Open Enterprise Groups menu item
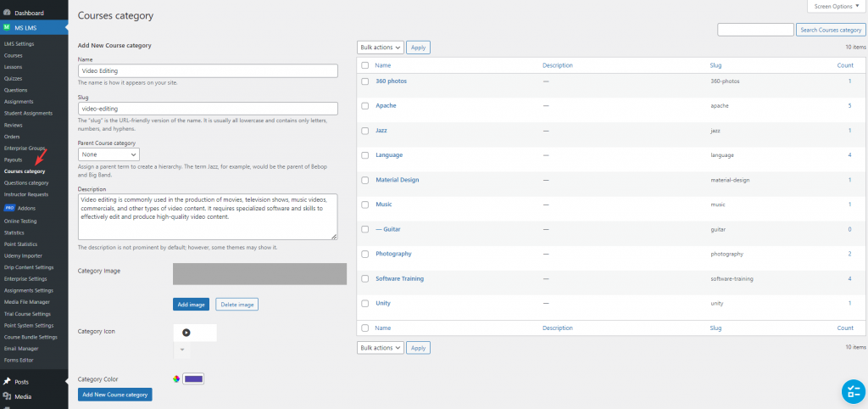This screenshot has width=868, height=409. pyautogui.click(x=25, y=148)
